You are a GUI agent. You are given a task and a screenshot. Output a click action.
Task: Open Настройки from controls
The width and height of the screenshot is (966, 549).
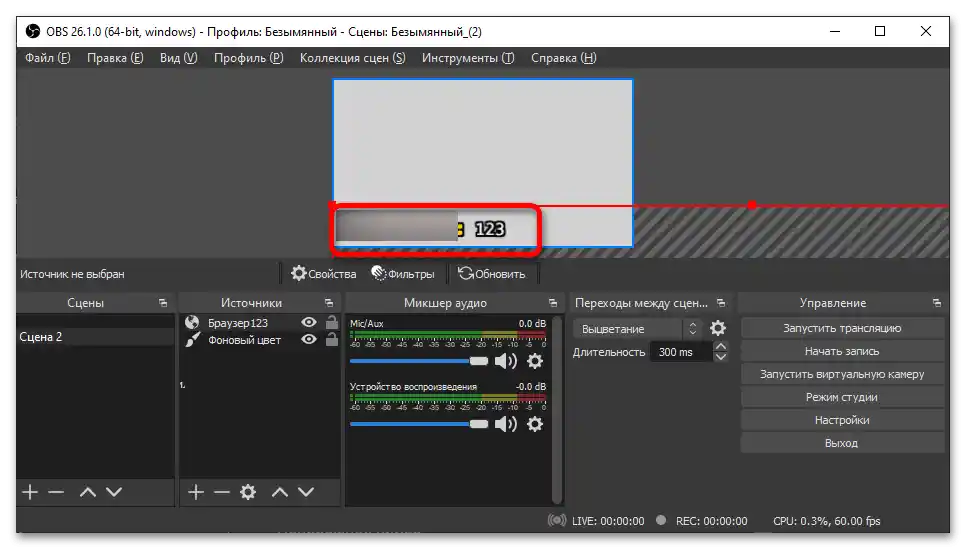tap(842, 420)
